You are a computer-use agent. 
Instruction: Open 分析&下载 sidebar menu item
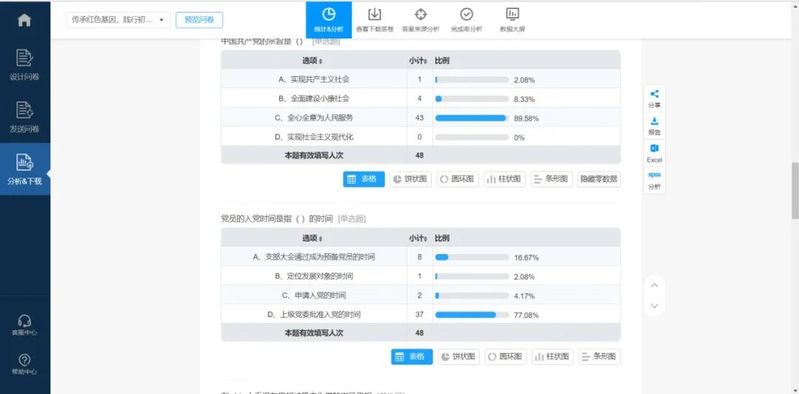25,169
